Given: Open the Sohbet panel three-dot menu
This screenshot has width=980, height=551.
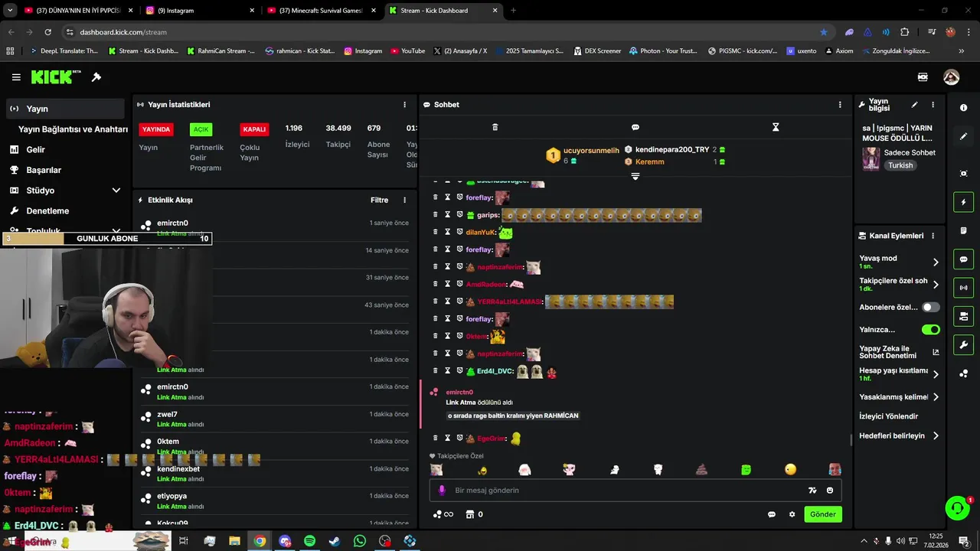Looking at the screenshot, I should [840, 105].
